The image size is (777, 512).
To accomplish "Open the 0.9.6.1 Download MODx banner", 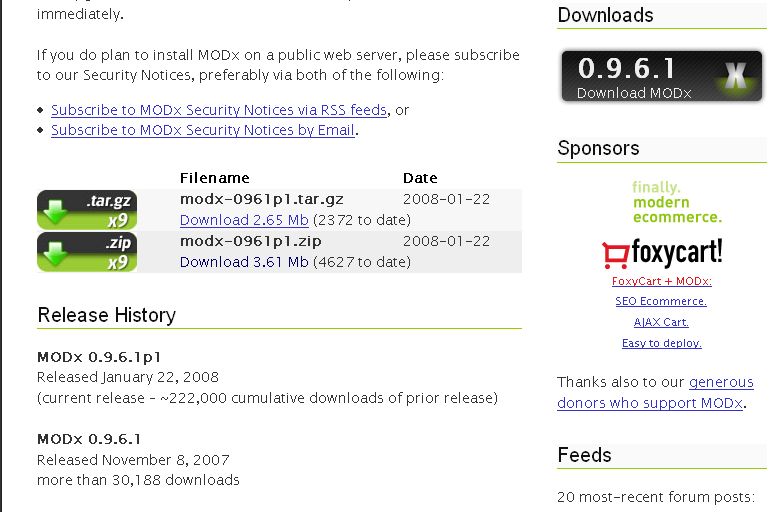I will coord(662,76).
